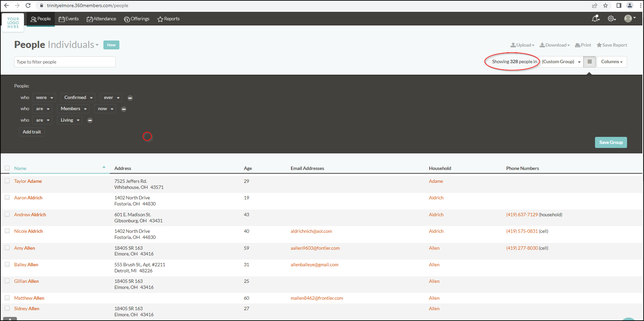
Task: Check the Amy Allen checkbox
Action: point(7,248)
